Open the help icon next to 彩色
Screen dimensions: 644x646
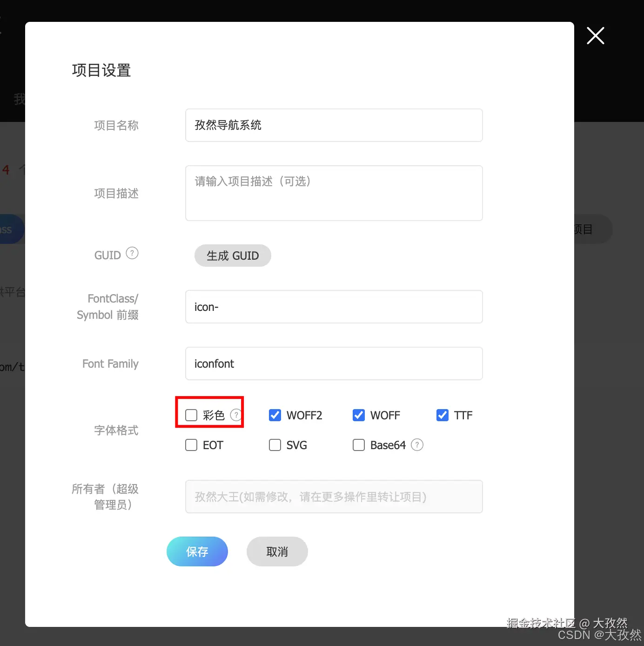coord(236,415)
